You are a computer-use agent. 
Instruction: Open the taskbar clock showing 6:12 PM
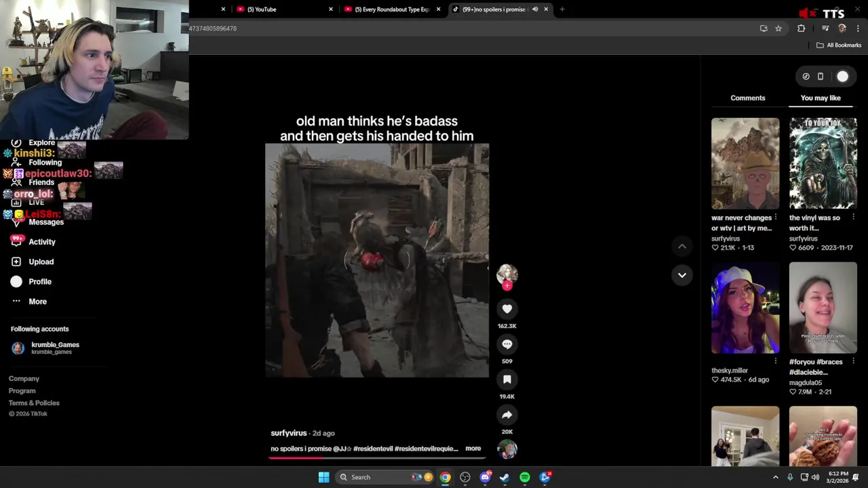837,477
